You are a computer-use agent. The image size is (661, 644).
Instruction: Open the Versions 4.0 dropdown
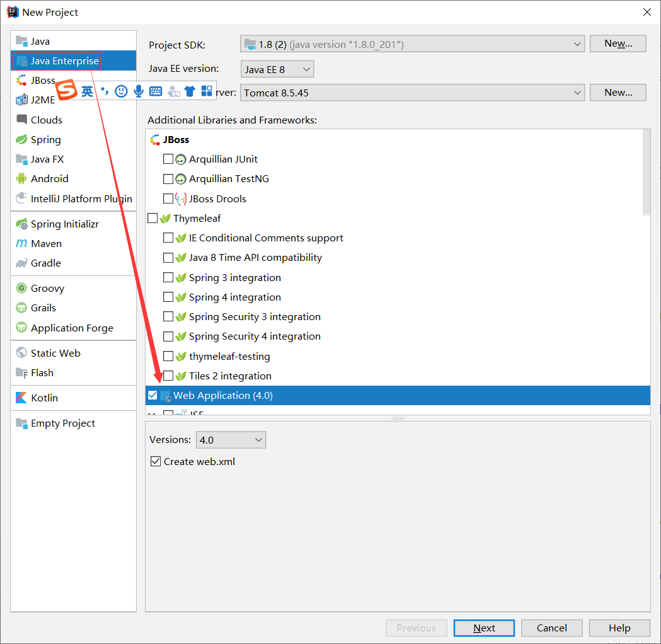point(231,440)
